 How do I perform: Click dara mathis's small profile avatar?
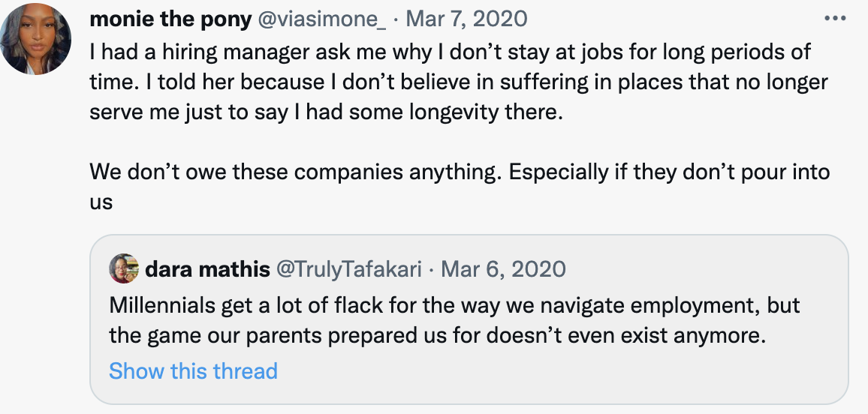click(123, 268)
